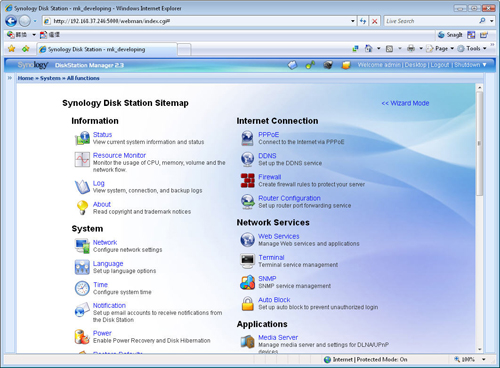500x368 pixels.
Task: Open the Media Server link
Action: point(278,337)
